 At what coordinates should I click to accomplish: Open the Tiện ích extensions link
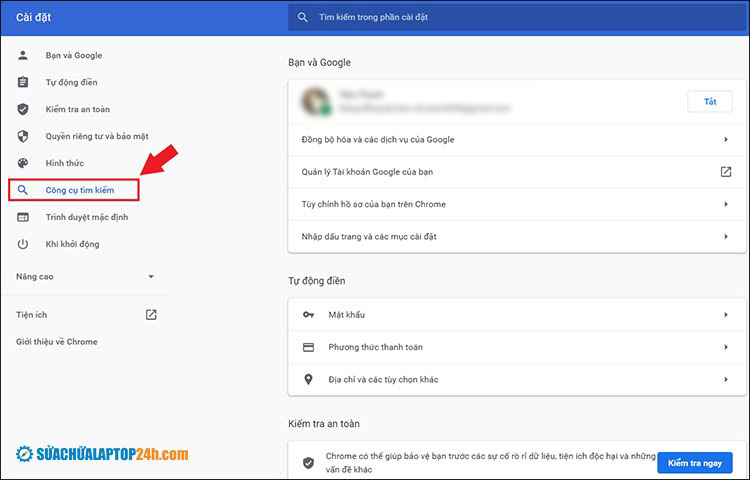coord(32,315)
